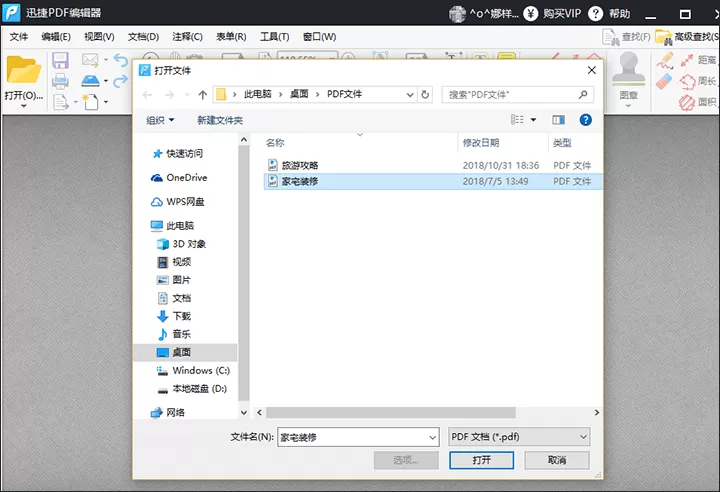This screenshot has width=720, height=492.
Task: Expand the dropdown arrow under the Open (打开) button
Action: [x=23, y=106]
